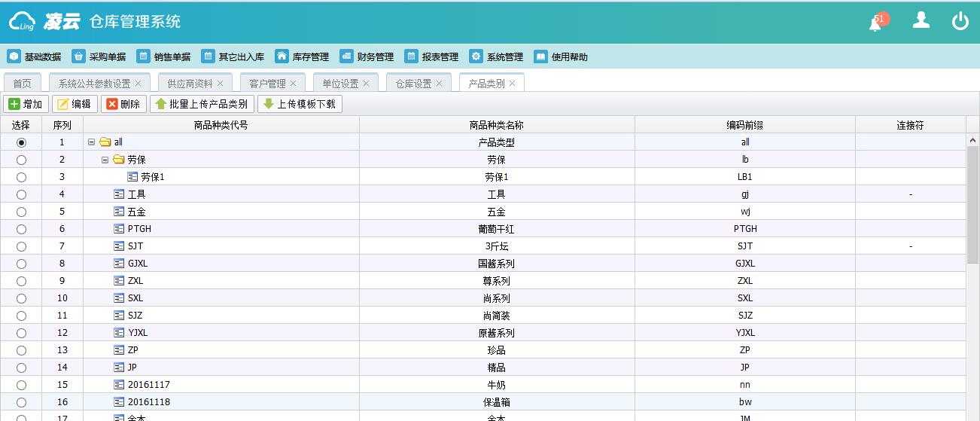Open the user profile icon

pyautogui.click(x=921, y=20)
